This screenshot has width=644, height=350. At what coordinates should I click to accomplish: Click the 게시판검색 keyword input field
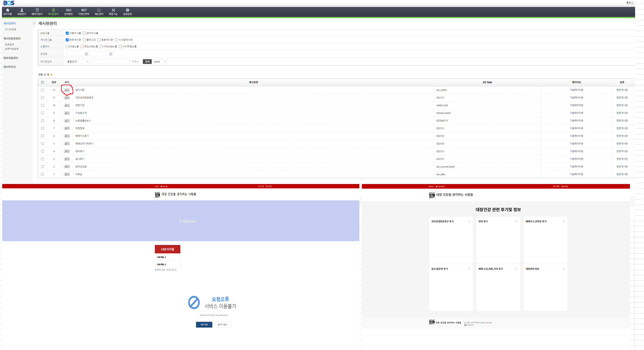110,62
